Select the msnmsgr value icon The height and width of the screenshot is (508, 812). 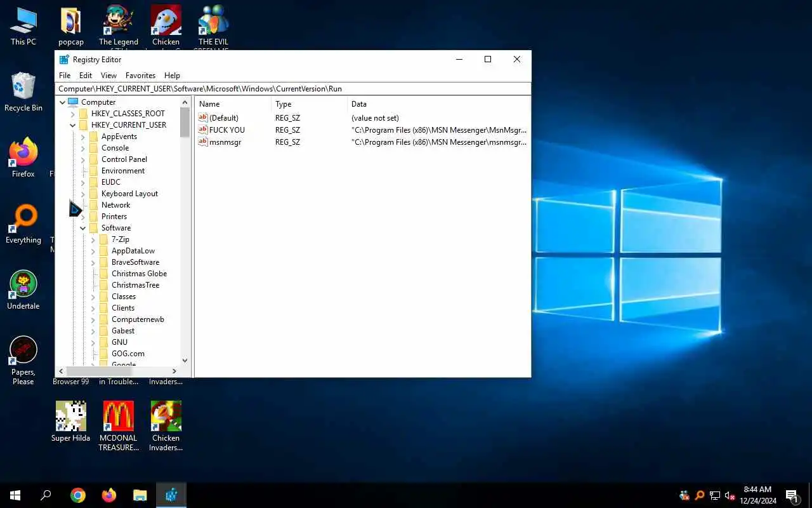(203, 142)
